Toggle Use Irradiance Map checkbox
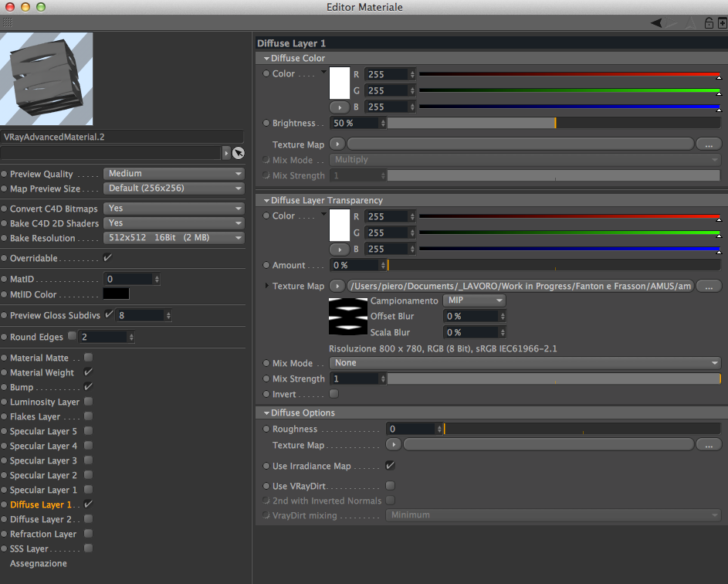This screenshot has width=728, height=584. pos(390,466)
